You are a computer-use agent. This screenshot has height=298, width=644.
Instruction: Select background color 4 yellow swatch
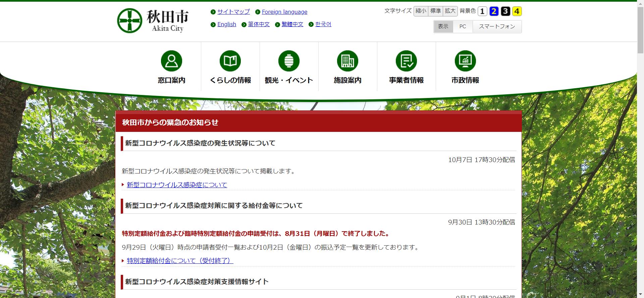[x=517, y=11]
